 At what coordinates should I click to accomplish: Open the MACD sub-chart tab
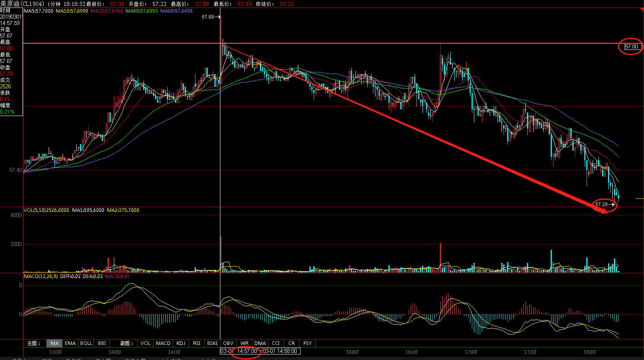(x=163, y=343)
